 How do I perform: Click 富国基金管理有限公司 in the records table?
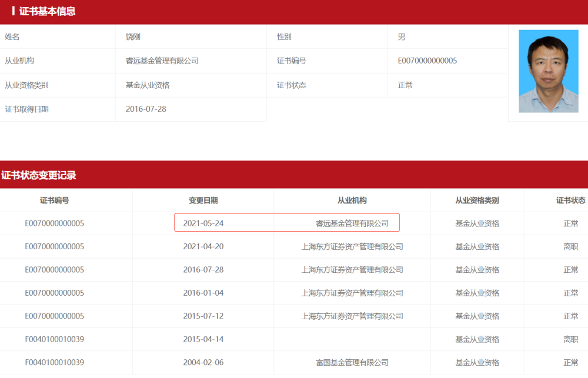352,363
